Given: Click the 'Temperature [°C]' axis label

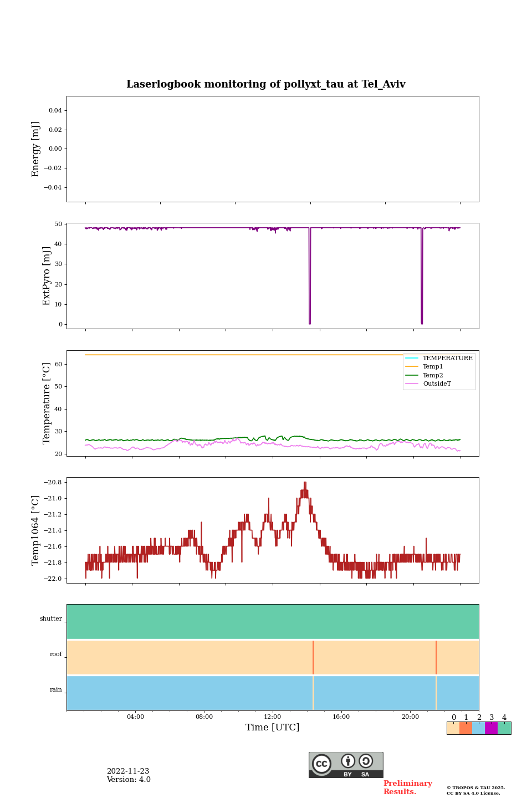Looking at the screenshot, I should coord(47,403).
